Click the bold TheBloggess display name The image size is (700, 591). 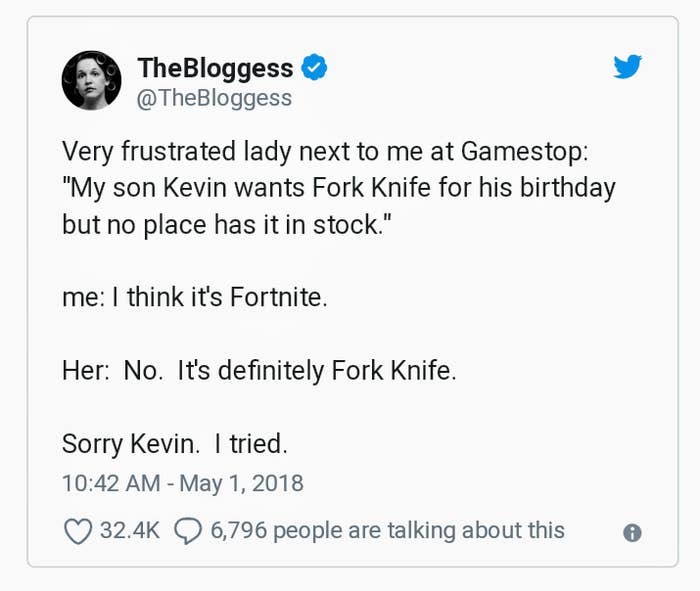pos(215,68)
